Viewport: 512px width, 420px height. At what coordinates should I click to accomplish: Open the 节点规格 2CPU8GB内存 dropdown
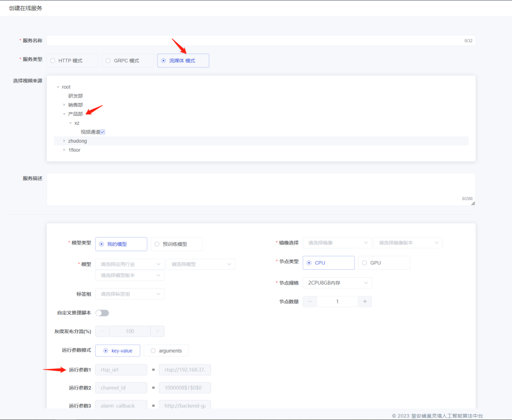(x=337, y=283)
